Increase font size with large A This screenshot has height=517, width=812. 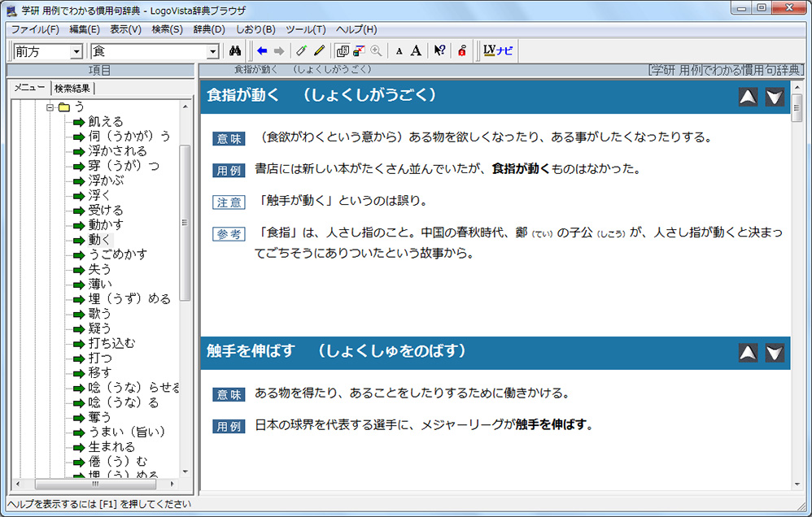(x=416, y=50)
